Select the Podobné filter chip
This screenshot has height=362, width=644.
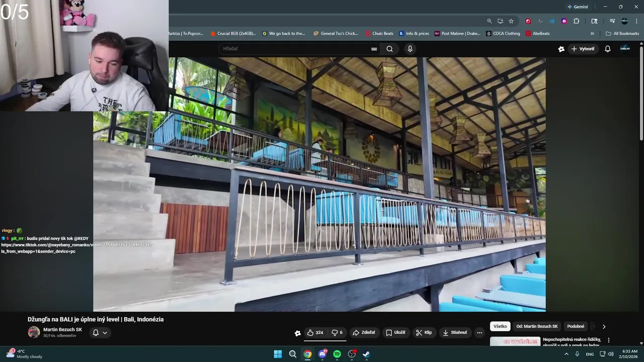(x=576, y=326)
